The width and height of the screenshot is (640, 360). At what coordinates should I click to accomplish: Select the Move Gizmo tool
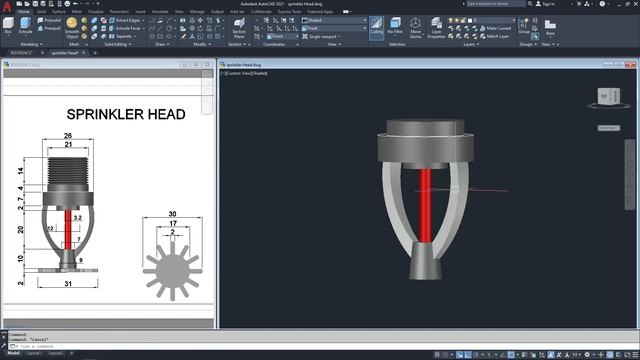click(415, 28)
